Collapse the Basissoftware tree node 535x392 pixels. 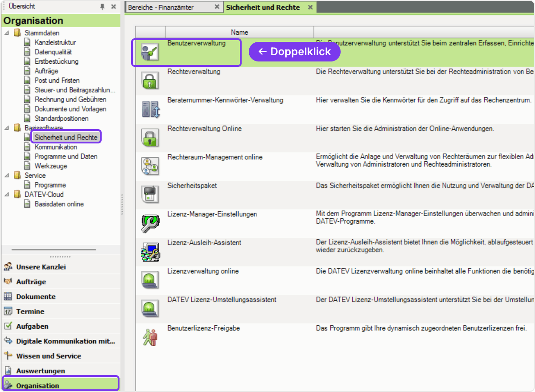click(7, 128)
